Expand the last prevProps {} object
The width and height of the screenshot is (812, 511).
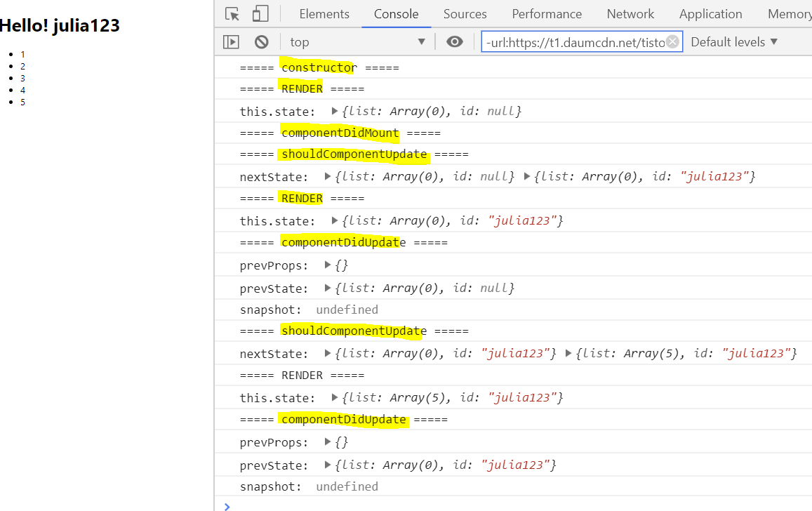[x=327, y=442]
